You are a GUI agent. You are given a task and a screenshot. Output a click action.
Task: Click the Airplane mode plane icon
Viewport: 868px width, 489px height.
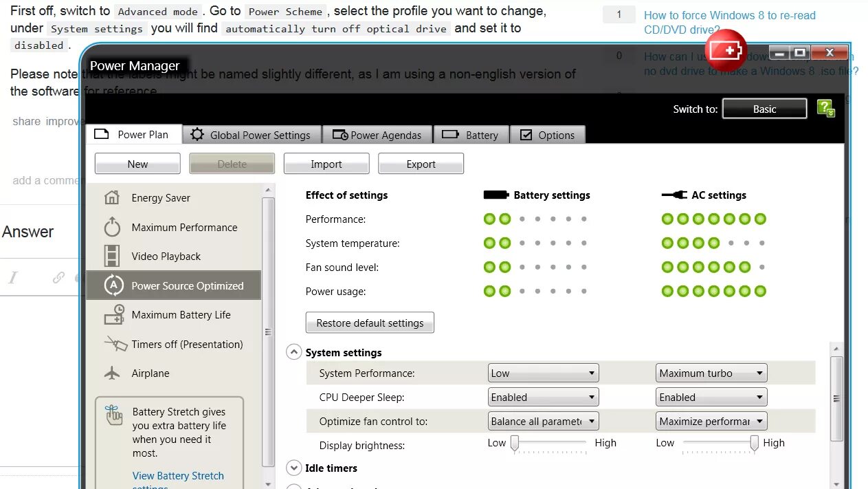coord(112,373)
